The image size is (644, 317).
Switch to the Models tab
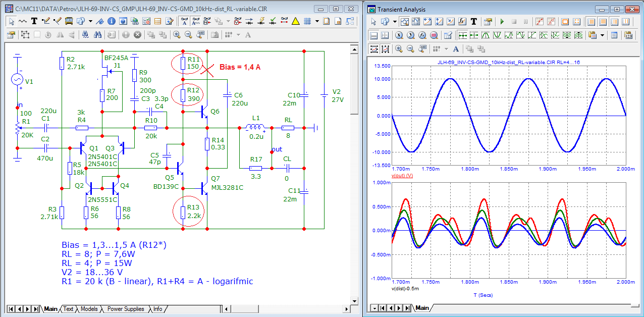point(89,309)
